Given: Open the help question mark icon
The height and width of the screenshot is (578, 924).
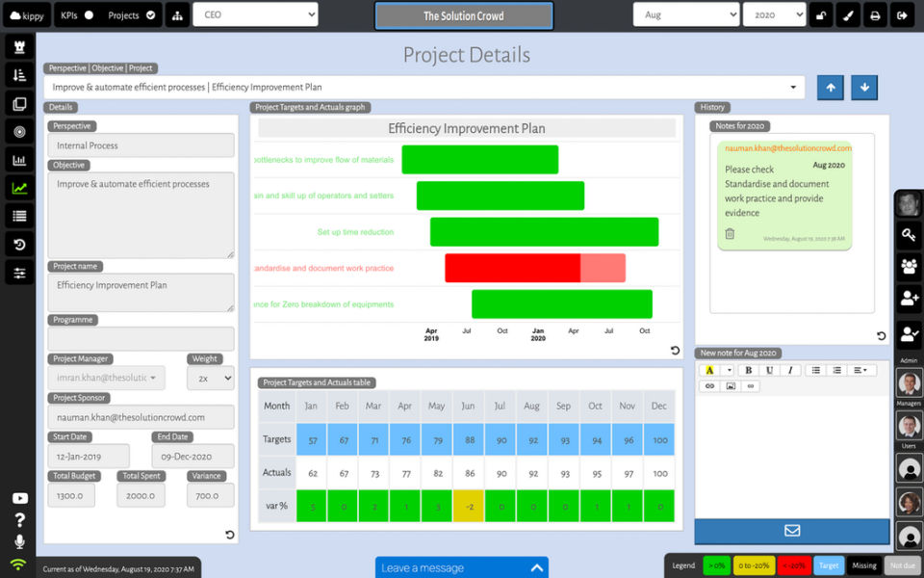Looking at the screenshot, I should tap(19, 519).
